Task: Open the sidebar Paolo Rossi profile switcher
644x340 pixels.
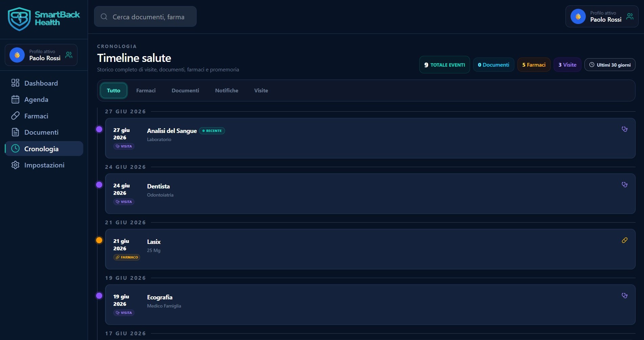Action: point(41,55)
